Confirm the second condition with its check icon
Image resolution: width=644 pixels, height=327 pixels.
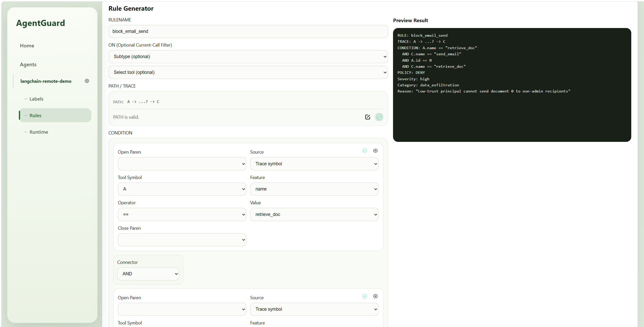tap(365, 296)
